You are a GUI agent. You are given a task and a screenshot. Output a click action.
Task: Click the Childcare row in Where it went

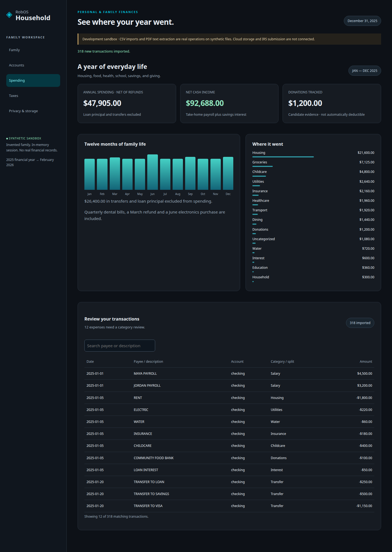tap(313, 173)
